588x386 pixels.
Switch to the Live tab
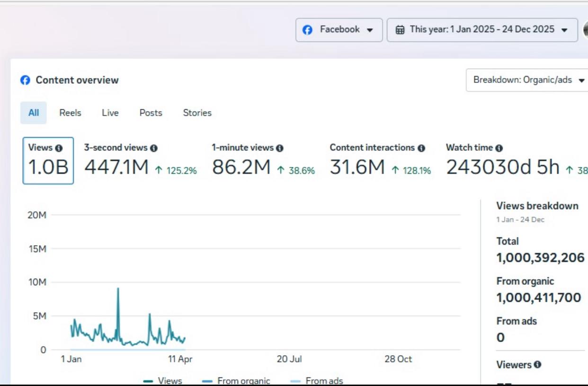tap(110, 113)
